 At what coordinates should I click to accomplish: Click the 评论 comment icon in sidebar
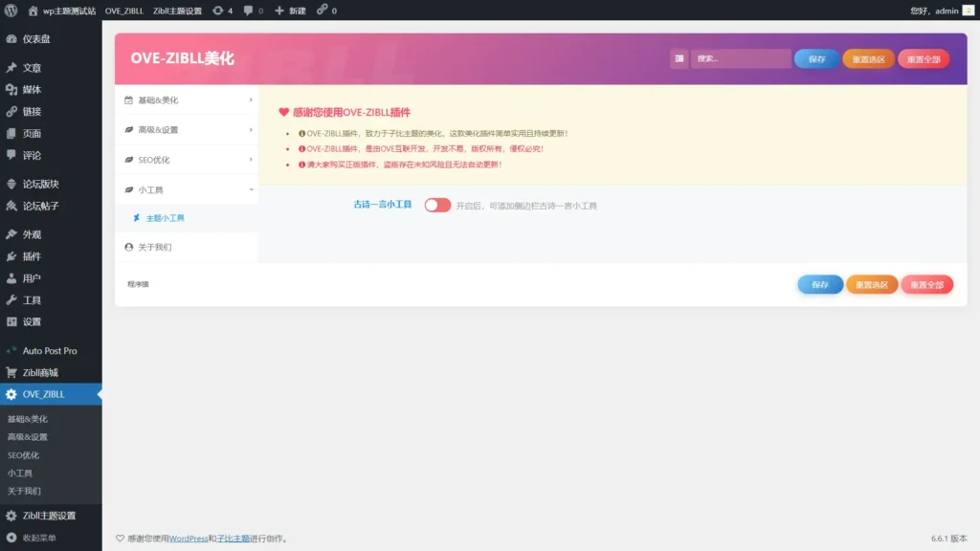[x=11, y=155]
